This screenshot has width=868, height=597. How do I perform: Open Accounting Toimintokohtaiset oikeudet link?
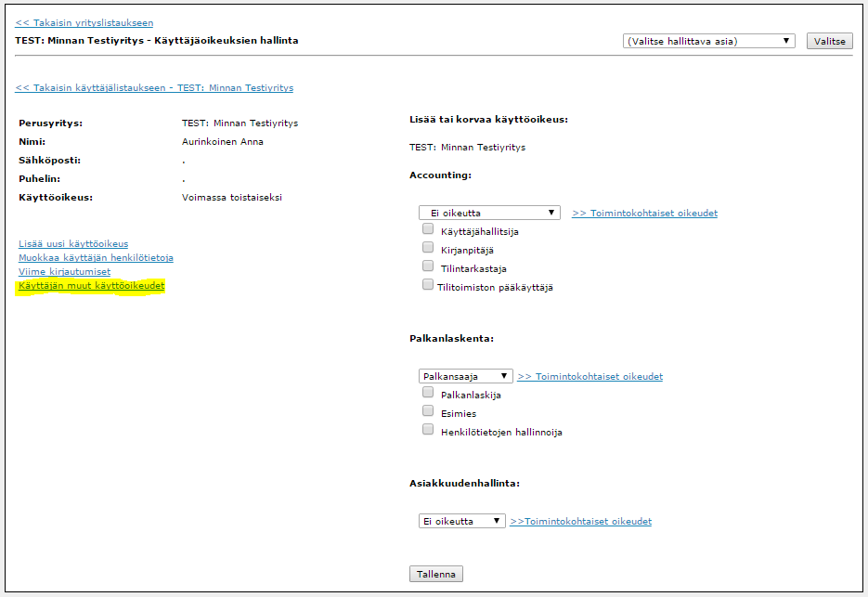click(x=645, y=214)
